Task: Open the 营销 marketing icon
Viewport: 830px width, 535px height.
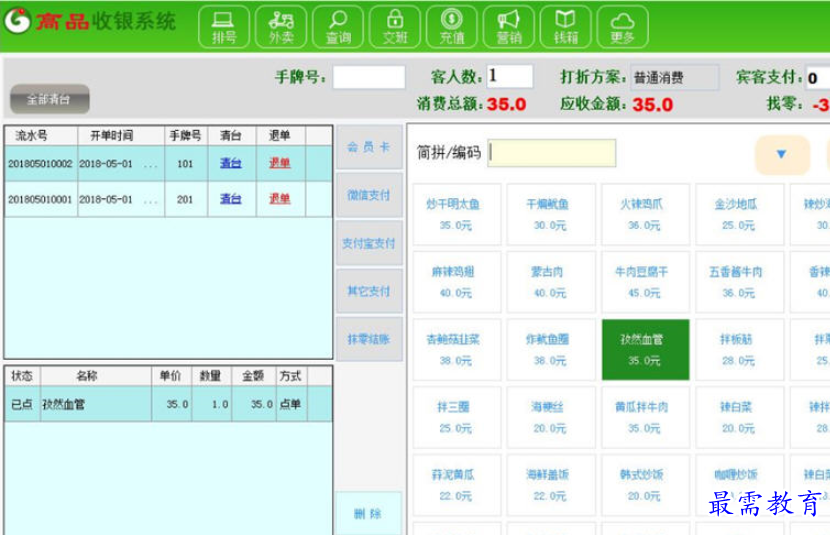Action: [x=509, y=26]
